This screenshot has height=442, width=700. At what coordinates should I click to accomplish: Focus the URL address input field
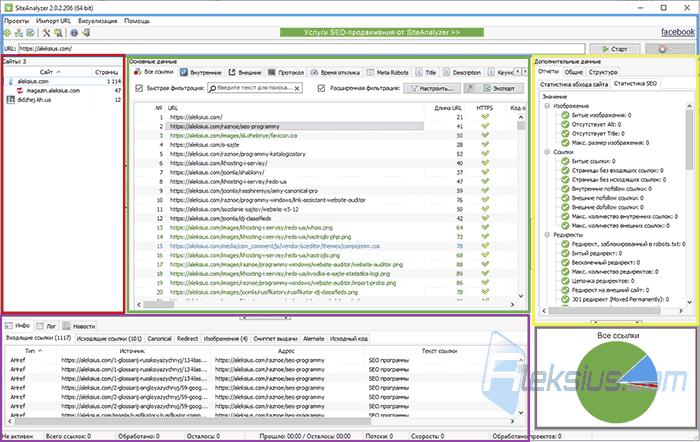301,49
